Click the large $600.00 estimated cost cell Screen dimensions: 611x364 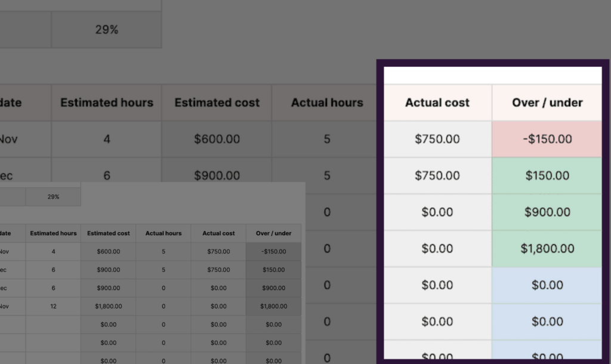pos(217,139)
